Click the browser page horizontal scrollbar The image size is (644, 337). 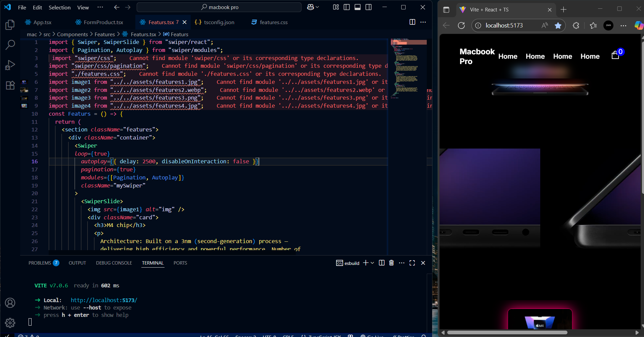click(507, 333)
